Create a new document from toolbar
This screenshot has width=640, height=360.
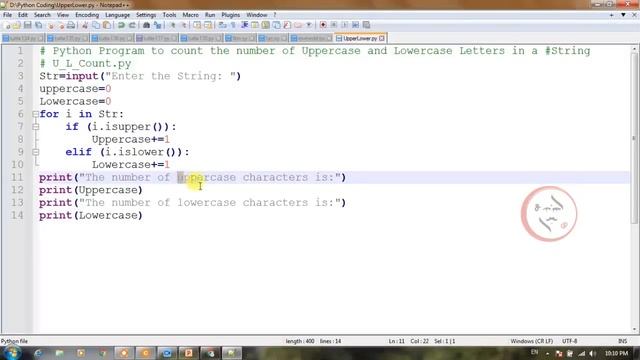coord(7,25)
